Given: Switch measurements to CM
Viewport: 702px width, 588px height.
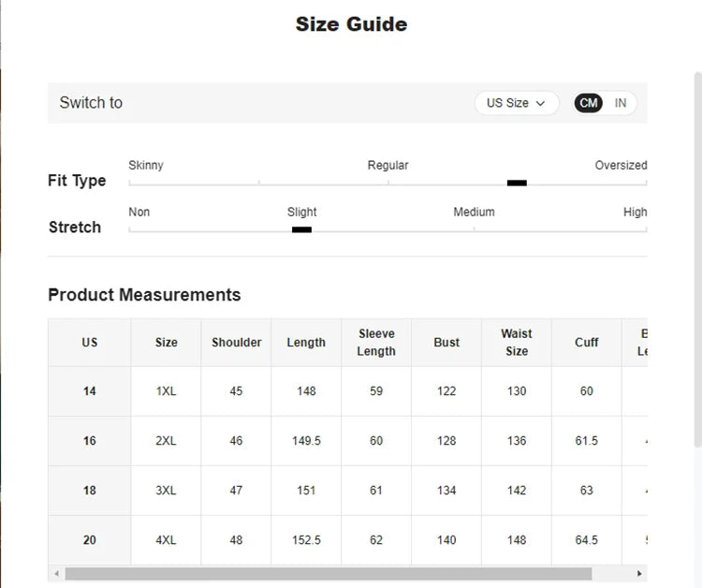Looking at the screenshot, I should pyautogui.click(x=588, y=103).
